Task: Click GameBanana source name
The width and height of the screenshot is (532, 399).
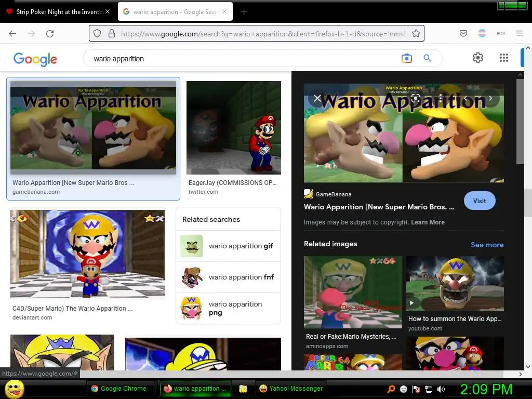Action: point(333,194)
